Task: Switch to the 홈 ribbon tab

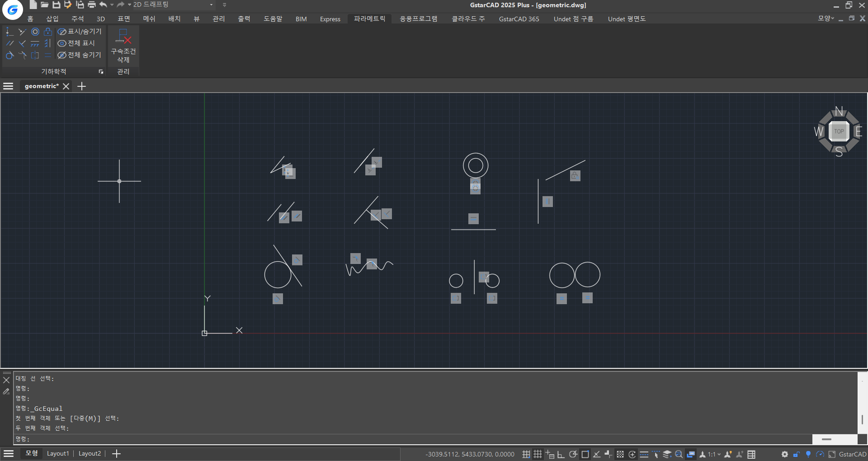Action: coord(30,19)
